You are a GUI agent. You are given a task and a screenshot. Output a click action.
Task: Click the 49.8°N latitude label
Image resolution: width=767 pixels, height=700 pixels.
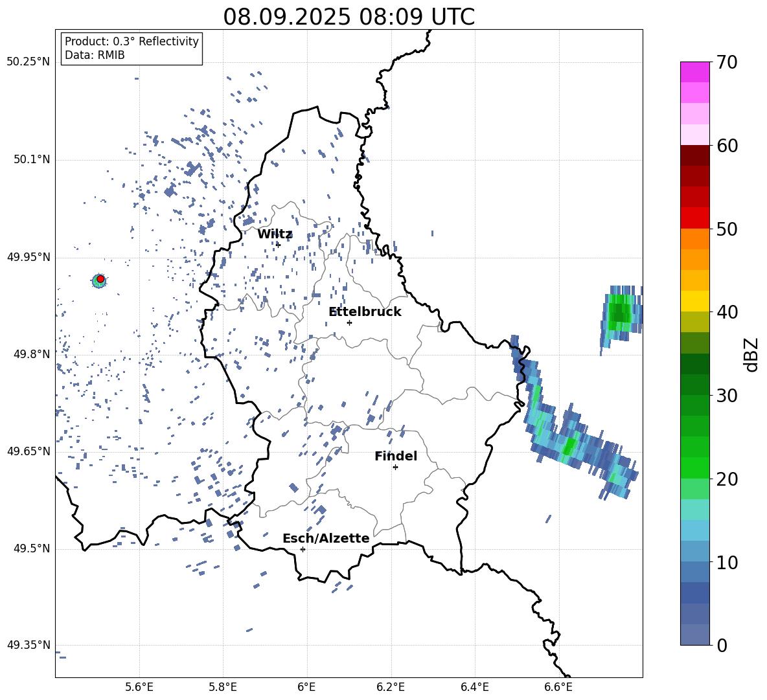pos(32,354)
